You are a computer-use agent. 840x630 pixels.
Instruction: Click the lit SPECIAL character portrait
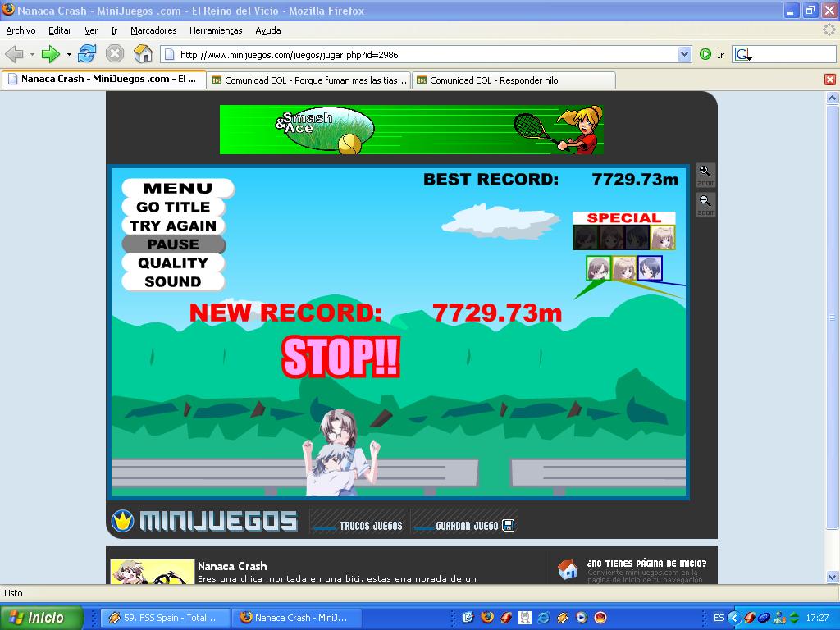coord(663,237)
